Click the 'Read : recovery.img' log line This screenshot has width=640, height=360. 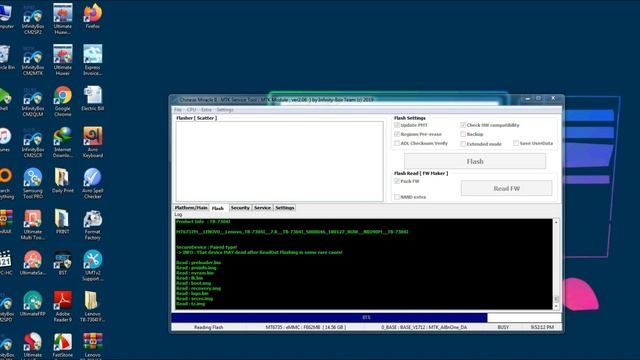point(198,288)
